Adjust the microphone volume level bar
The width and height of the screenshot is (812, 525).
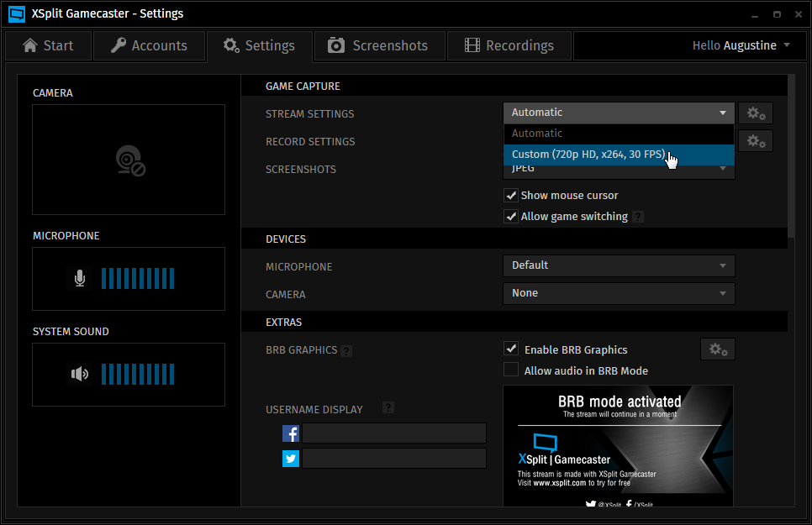(x=138, y=279)
